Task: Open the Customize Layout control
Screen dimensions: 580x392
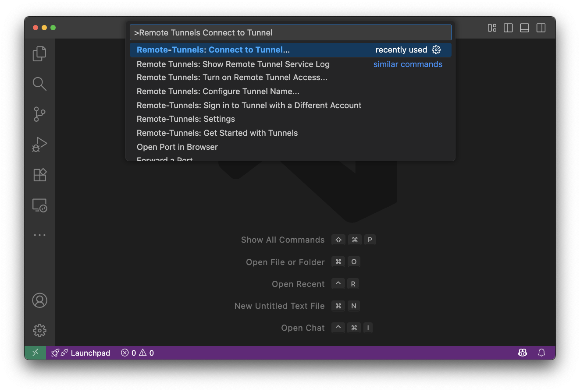Action: tap(491, 28)
